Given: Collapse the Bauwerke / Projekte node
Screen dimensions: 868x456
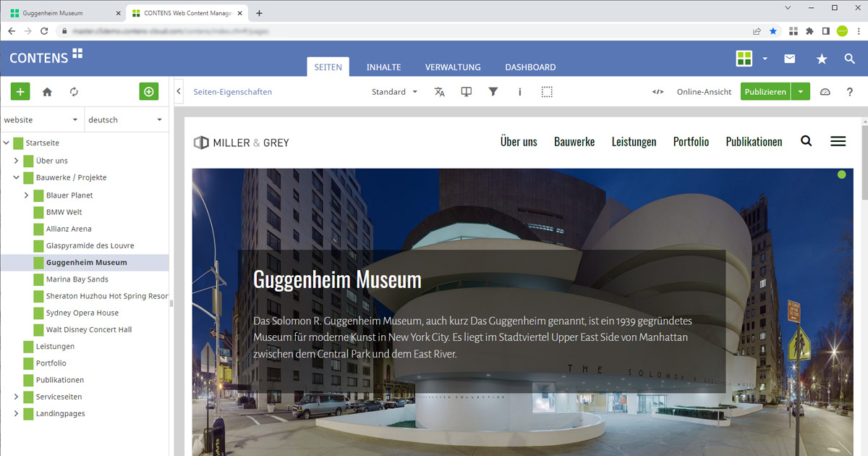Looking at the screenshot, I should (16, 177).
